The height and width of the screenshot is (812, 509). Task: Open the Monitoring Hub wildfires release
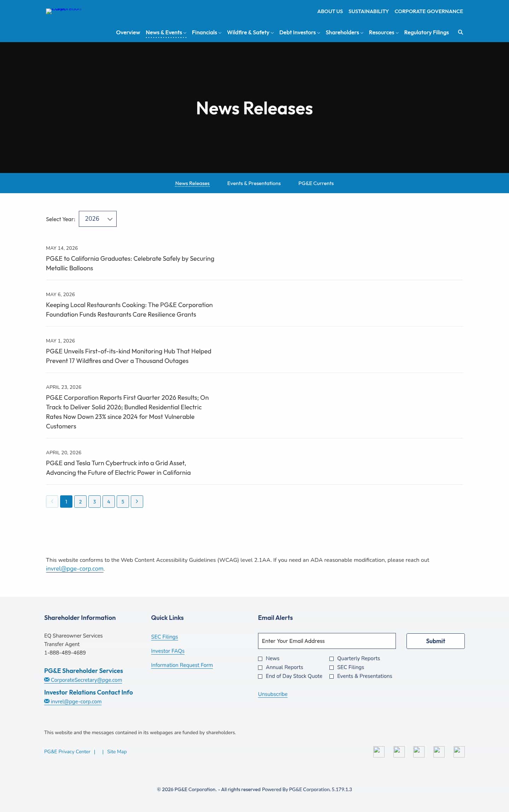point(129,356)
